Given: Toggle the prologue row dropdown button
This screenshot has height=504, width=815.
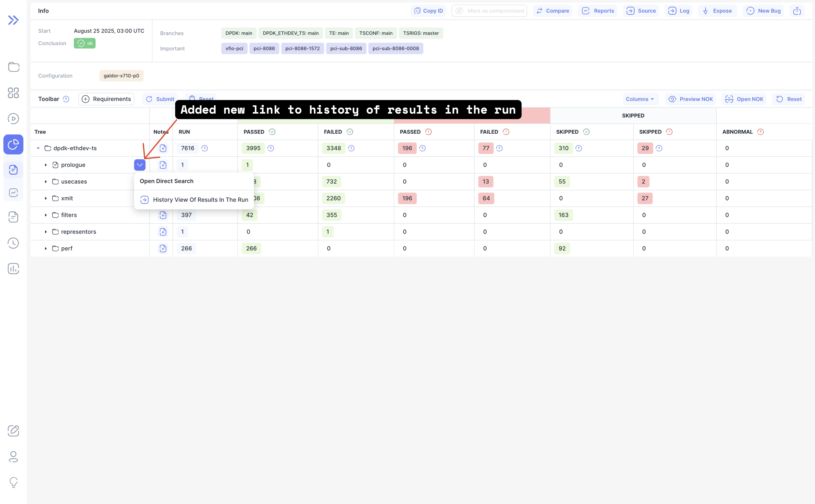Looking at the screenshot, I should tap(140, 165).
